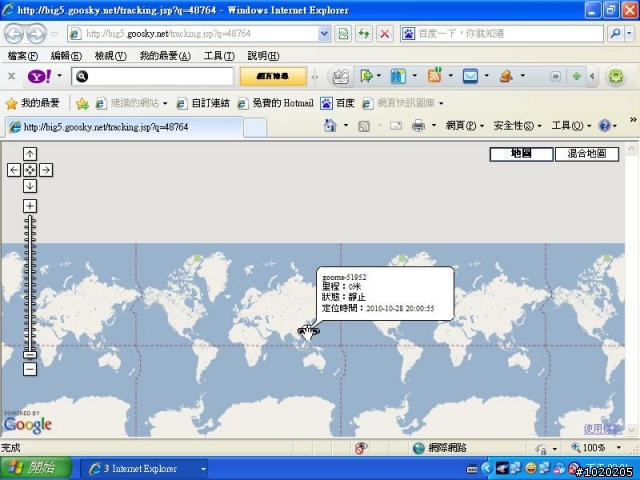Image resolution: width=640 pixels, height=480 pixels.
Task: Open the 百度 favorites link
Action: (x=337, y=103)
